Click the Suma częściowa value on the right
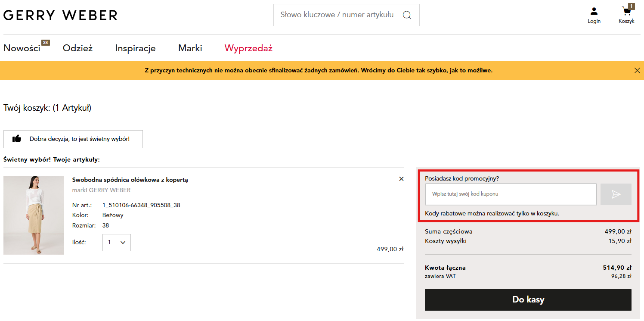644x321 pixels. coord(618,231)
